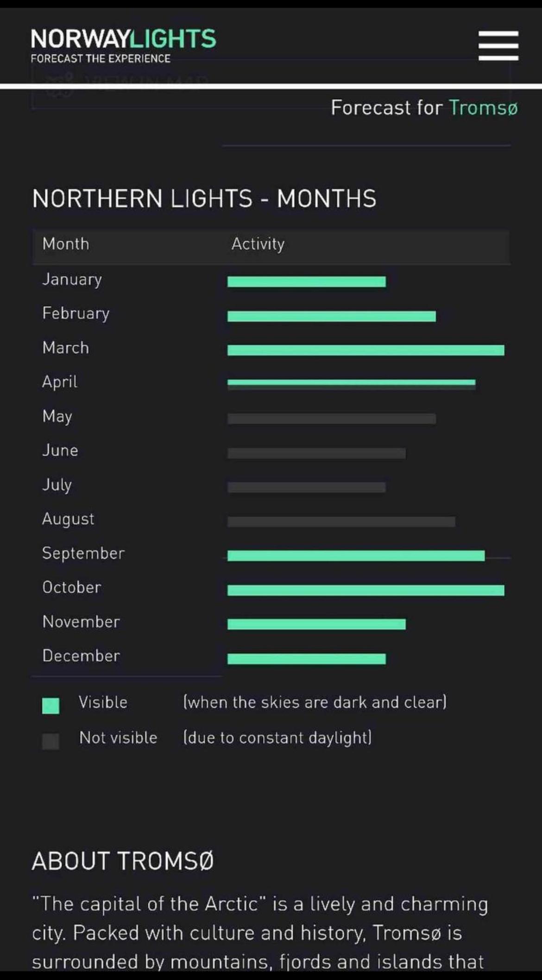Select the January activity bar

tap(307, 281)
